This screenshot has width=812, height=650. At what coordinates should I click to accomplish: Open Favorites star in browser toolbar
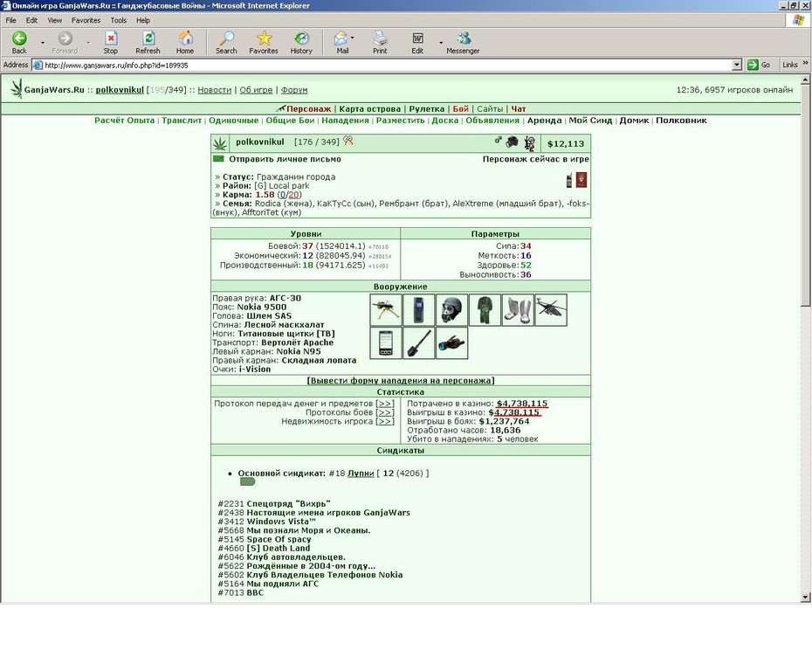tap(264, 43)
